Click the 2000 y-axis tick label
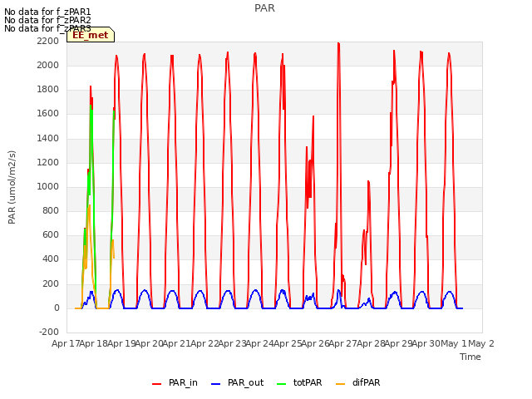Screen dimensions: 532x399 48,65
